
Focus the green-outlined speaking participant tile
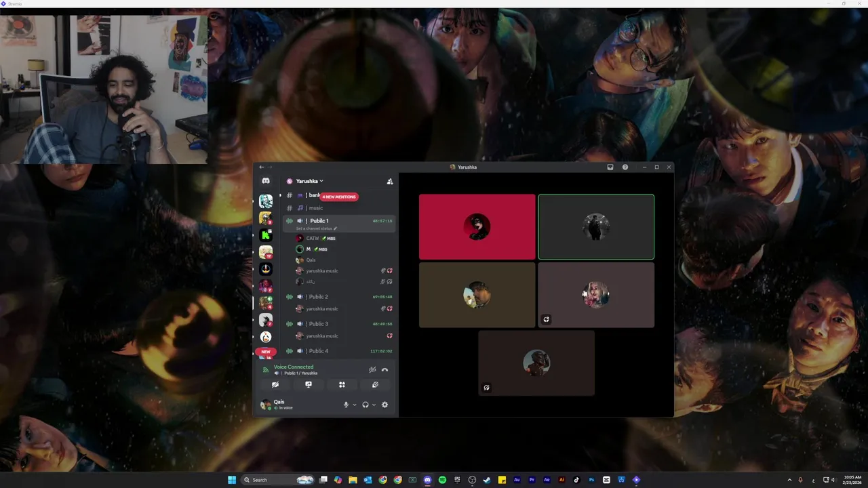596,227
